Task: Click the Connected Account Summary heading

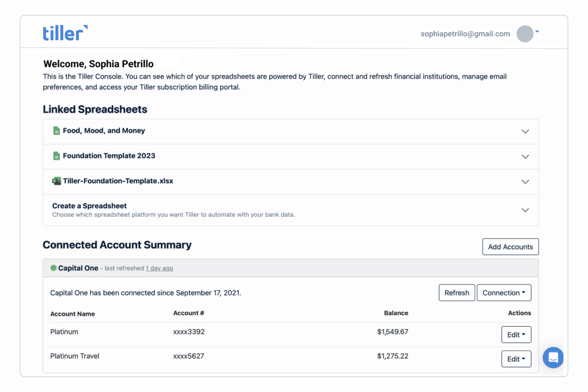Action: click(117, 245)
